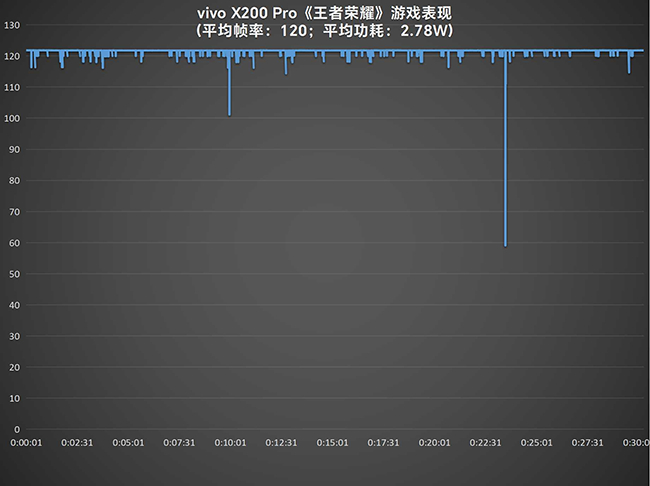Click the frame-rate dip bottoming near 60 fps
The image size is (650, 486).
click(x=505, y=149)
